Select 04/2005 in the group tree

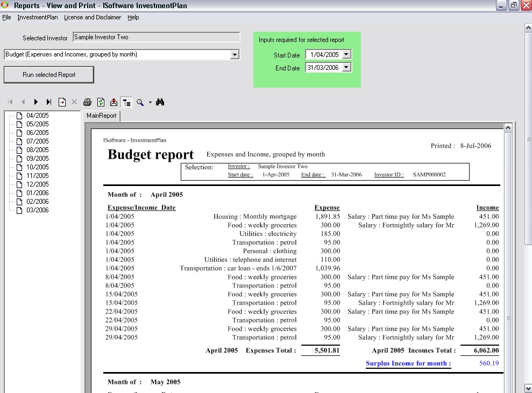point(37,116)
